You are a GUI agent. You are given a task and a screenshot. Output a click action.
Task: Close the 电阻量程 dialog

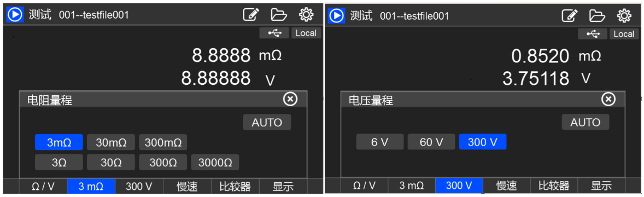290,99
